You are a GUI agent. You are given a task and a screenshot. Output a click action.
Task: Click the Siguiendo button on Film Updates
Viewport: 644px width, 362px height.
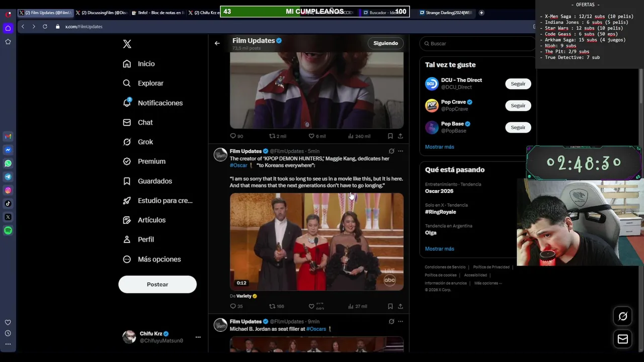[385, 43]
